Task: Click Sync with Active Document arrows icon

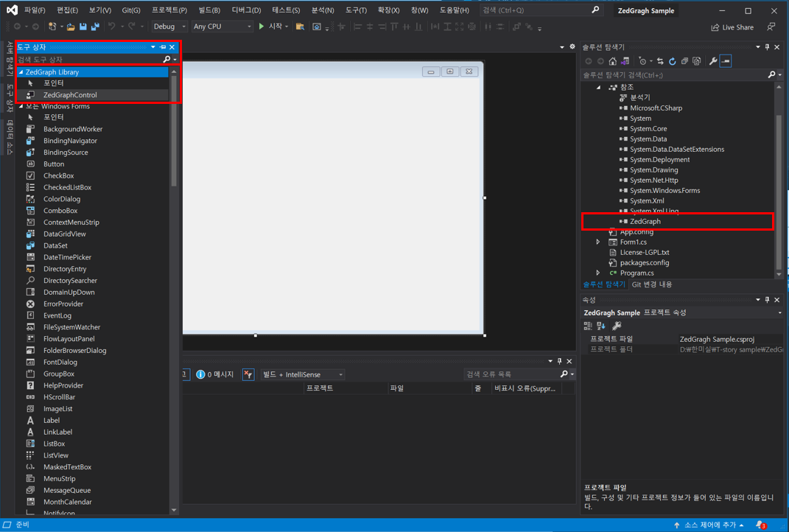Action: point(660,61)
